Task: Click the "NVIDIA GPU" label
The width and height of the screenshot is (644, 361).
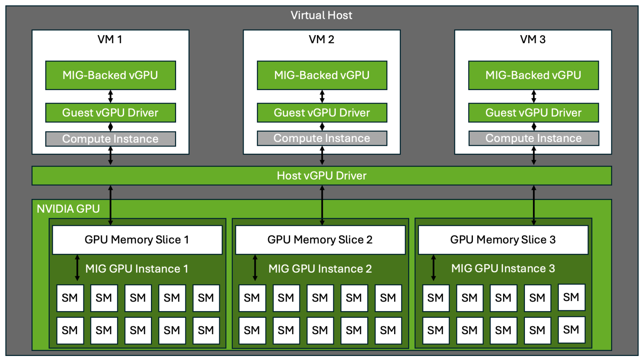Action: pyautogui.click(x=68, y=209)
